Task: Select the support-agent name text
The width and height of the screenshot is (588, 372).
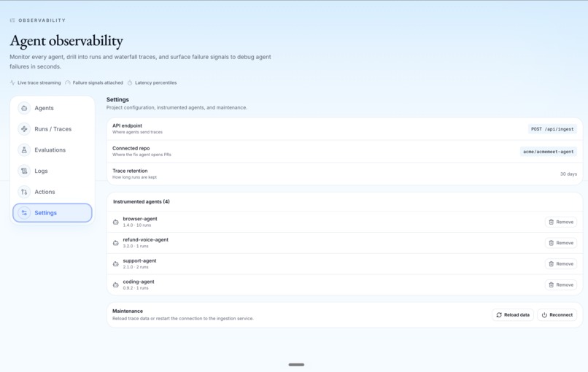Action: pos(139,260)
